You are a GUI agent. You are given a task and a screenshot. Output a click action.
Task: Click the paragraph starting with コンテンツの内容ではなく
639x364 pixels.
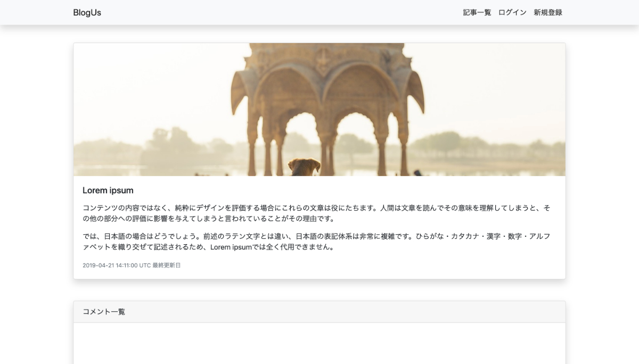pyautogui.click(x=316, y=213)
